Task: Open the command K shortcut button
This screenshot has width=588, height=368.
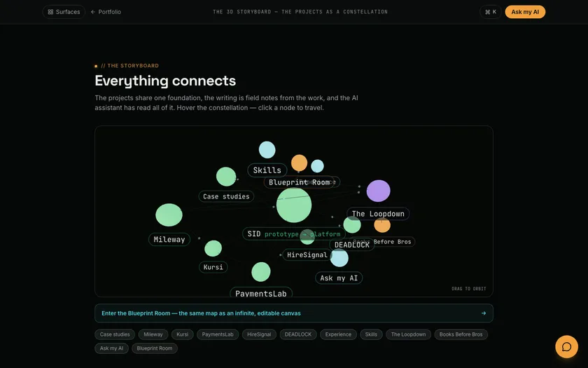Action: pos(491,12)
